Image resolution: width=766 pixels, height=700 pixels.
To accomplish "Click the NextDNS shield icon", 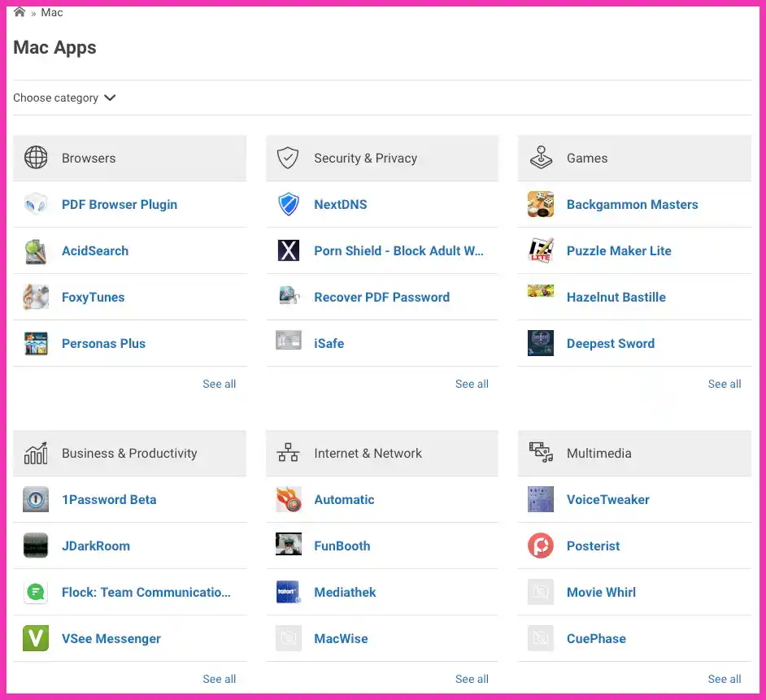I will 288,204.
